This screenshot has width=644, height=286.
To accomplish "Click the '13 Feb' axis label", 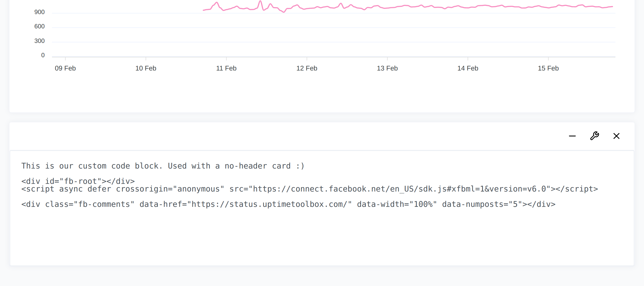I will click(x=387, y=68).
